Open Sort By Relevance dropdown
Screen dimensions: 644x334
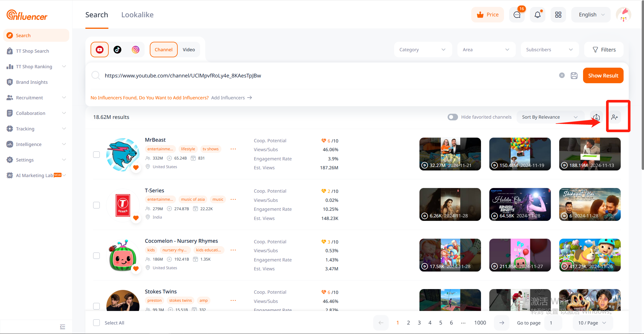[x=550, y=117]
